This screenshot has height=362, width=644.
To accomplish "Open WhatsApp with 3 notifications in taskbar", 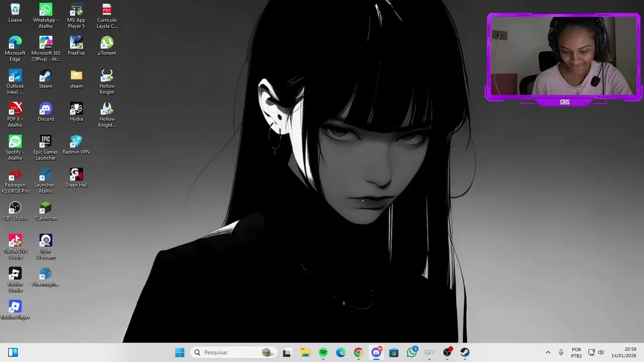I will click(x=412, y=352).
